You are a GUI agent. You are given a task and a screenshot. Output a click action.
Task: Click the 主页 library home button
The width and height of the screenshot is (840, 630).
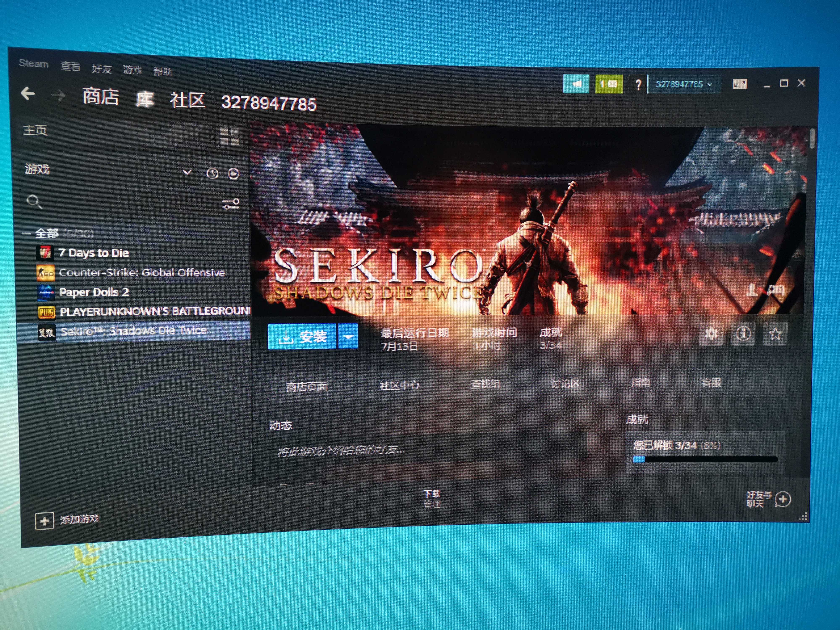(35, 130)
